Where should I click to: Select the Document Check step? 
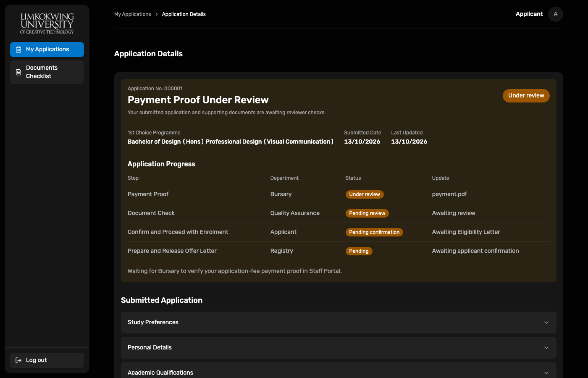tap(151, 213)
